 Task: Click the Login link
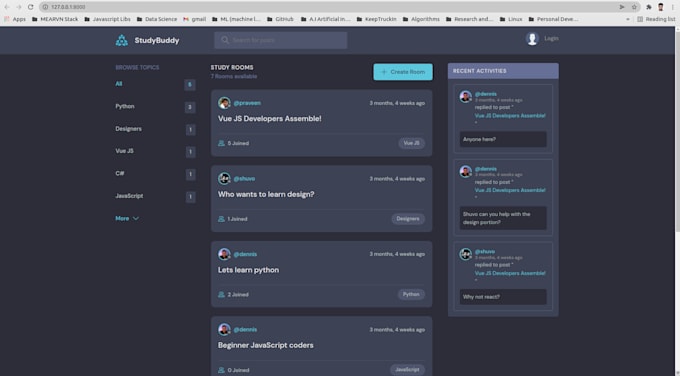[x=551, y=39]
